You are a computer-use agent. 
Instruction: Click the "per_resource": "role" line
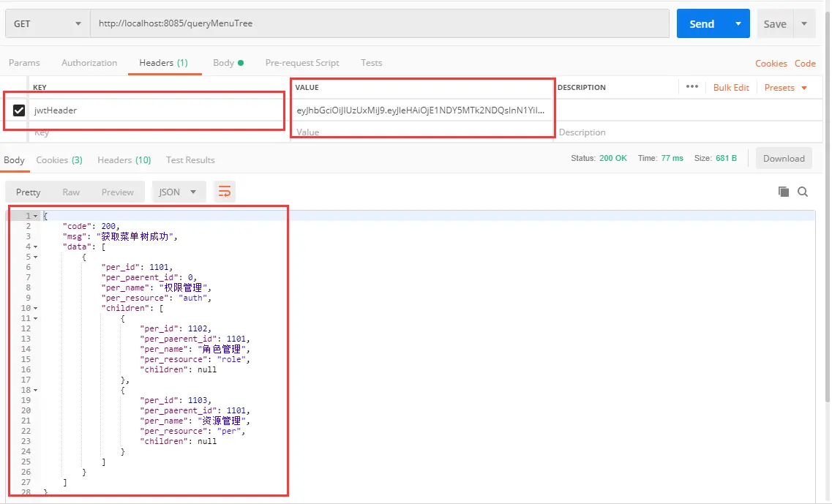pos(195,359)
